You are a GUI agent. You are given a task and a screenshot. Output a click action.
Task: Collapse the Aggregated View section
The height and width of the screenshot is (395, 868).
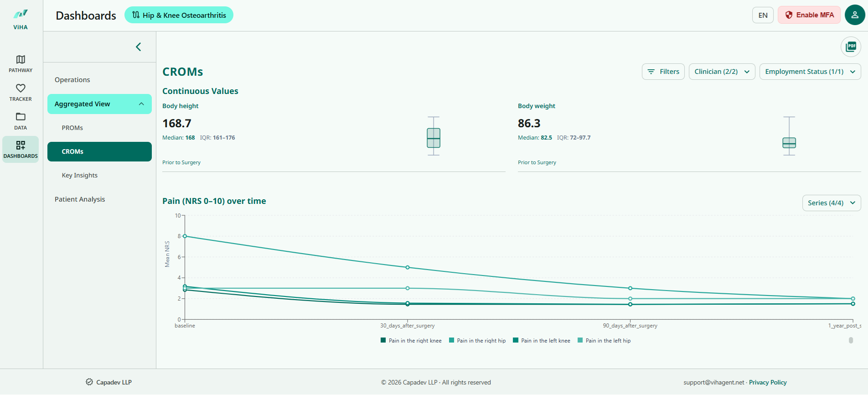[x=99, y=104]
